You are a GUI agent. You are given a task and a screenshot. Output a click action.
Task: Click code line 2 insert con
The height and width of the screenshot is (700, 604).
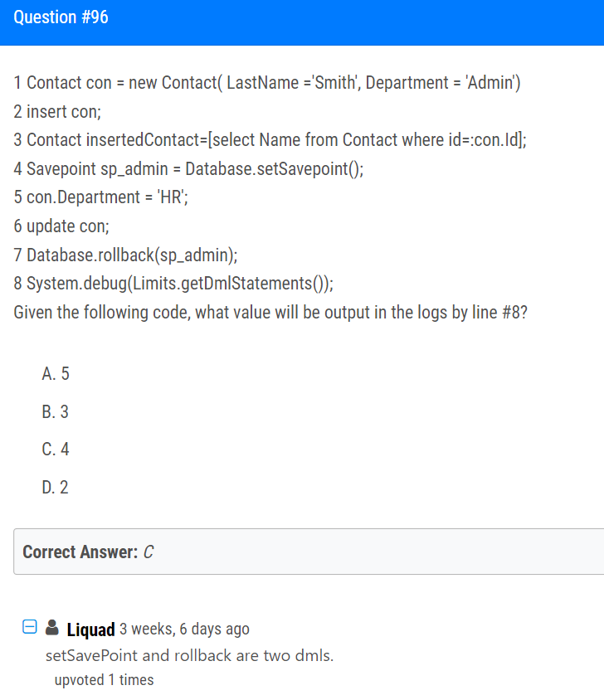[57, 112]
